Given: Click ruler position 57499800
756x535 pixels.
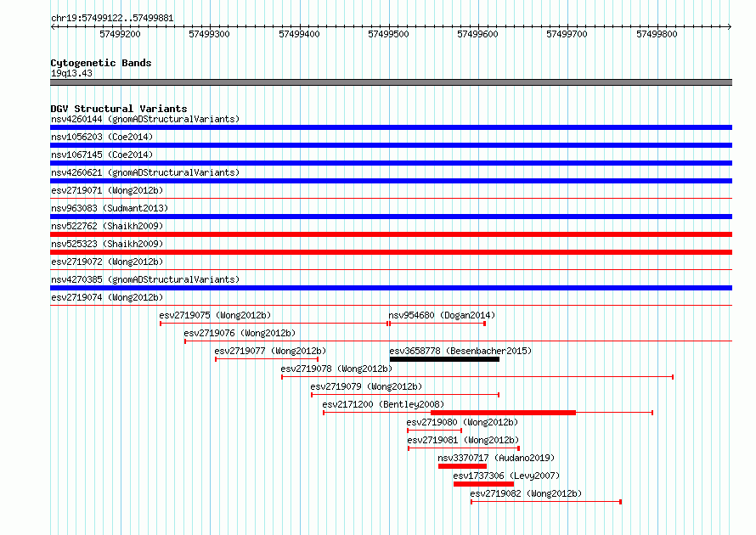Looking at the screenshot, I should click(x=657, y=34).
